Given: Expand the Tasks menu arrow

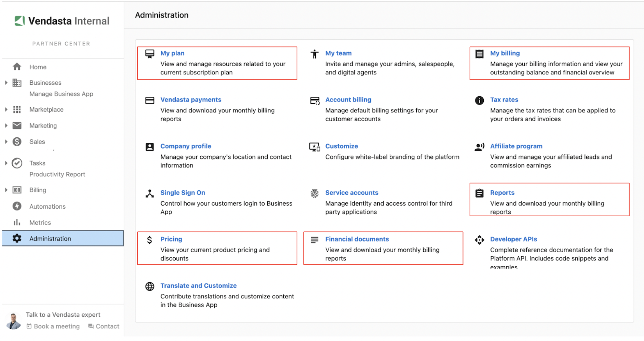Looking at the screenshot, I should tap(6, 163).
